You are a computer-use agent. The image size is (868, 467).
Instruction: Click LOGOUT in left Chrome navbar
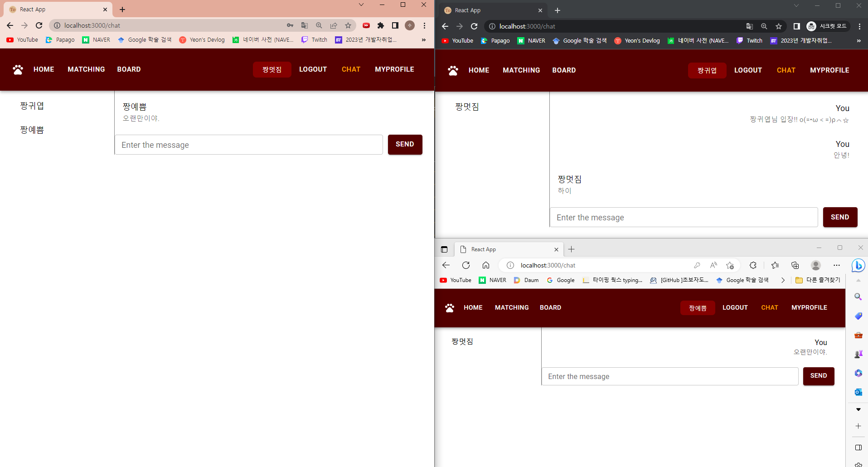click(313, 69)
